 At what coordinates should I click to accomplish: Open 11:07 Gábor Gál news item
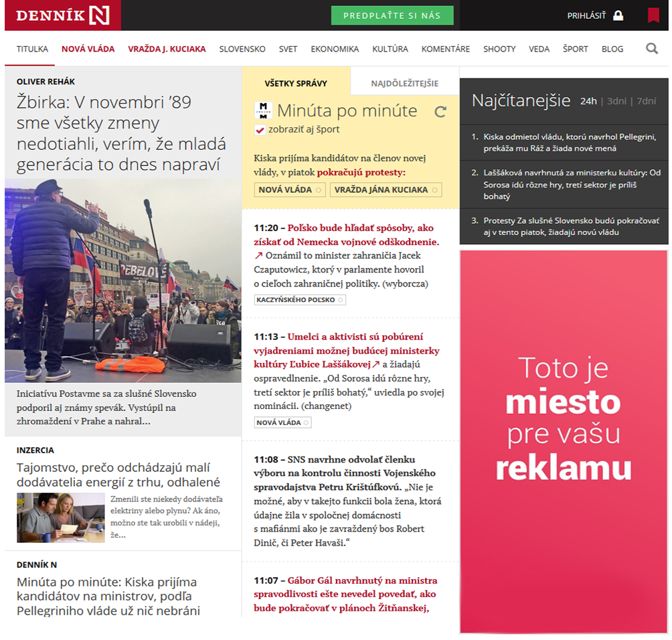(345, 594)
